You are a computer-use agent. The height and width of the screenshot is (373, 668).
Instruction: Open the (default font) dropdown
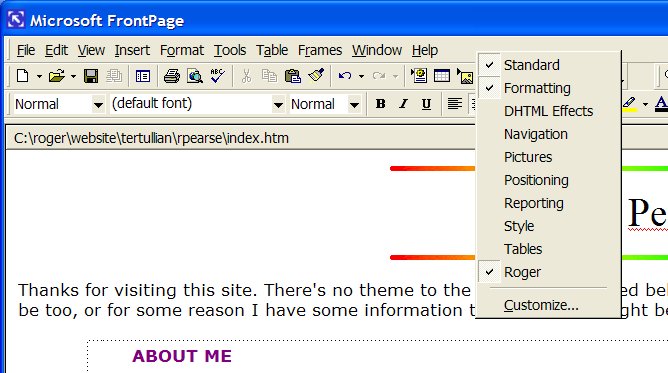(x=278, y=104)
